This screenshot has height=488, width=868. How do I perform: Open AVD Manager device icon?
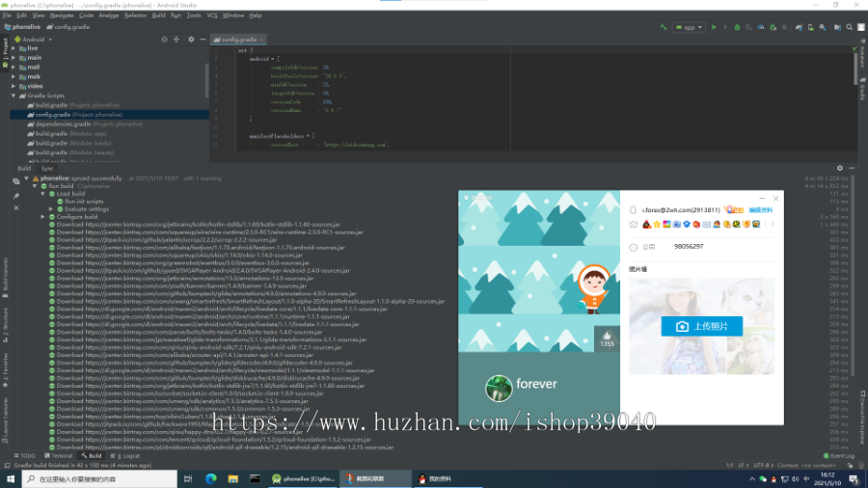click(810, 27)
